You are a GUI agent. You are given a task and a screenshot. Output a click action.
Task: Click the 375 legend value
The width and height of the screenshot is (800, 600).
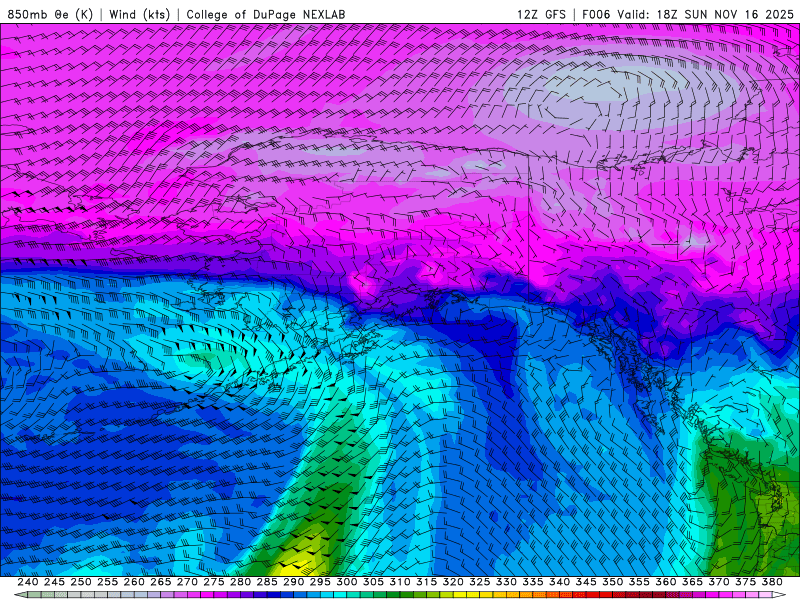[x=745, y=582]
